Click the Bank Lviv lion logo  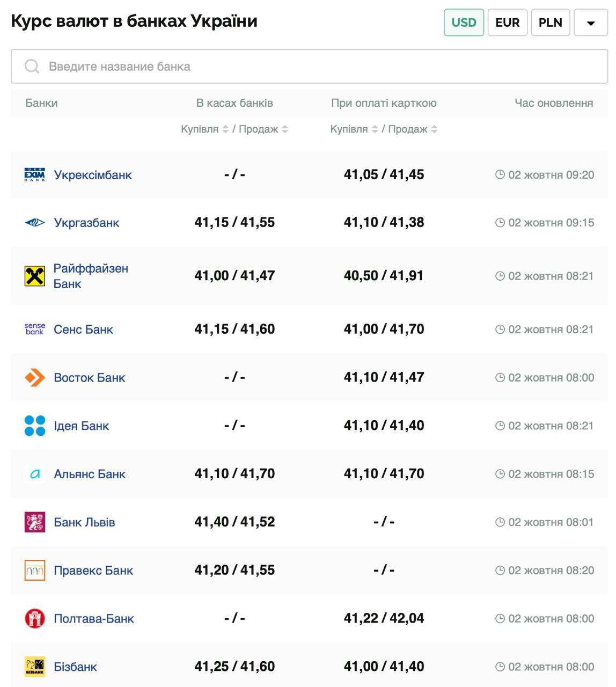tap(35, 522)
